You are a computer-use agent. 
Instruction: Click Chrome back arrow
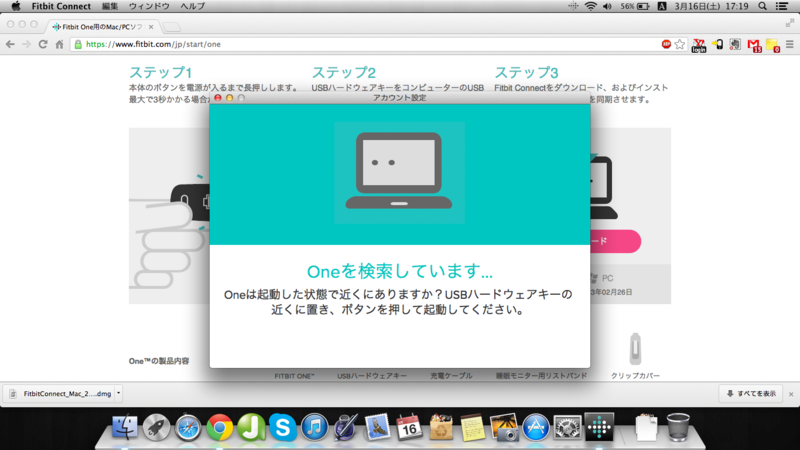coord(10,44)
